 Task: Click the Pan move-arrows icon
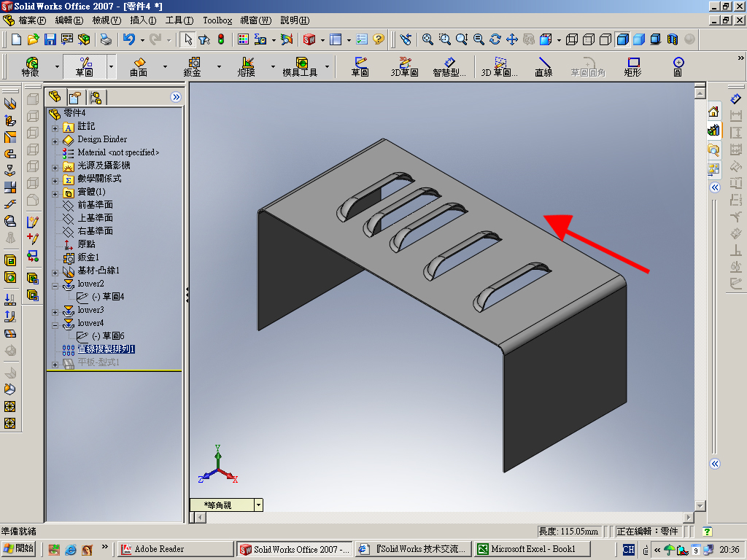click(512, 39)
